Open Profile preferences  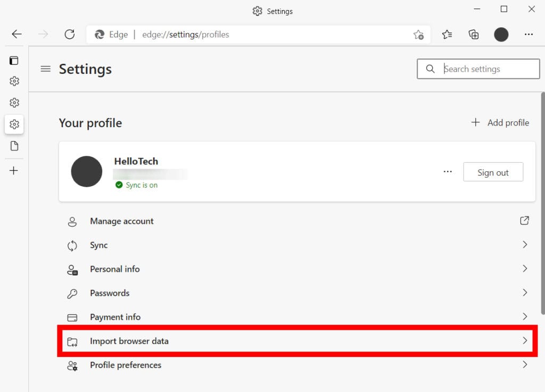[297, 365]
